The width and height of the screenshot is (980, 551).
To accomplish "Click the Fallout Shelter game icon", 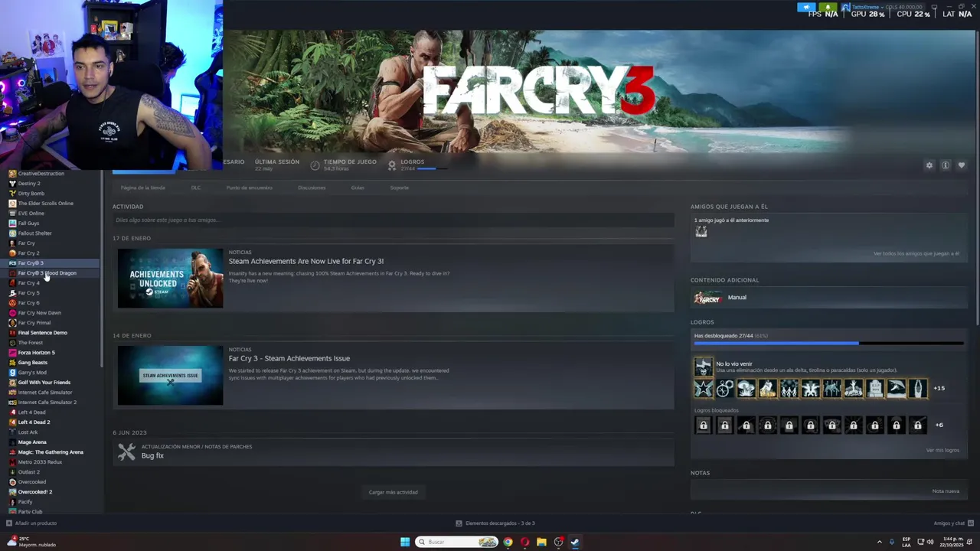I will pos(12,233).
